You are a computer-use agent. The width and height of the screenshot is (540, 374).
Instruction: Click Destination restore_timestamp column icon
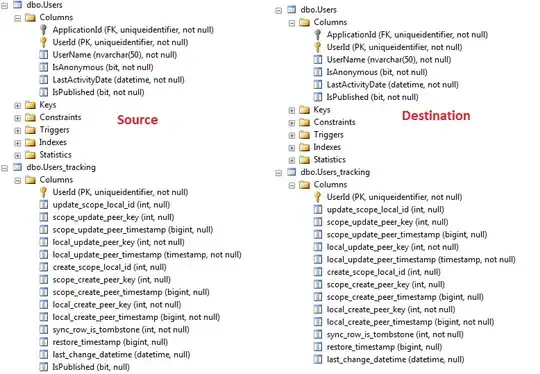tap(318, 347)
